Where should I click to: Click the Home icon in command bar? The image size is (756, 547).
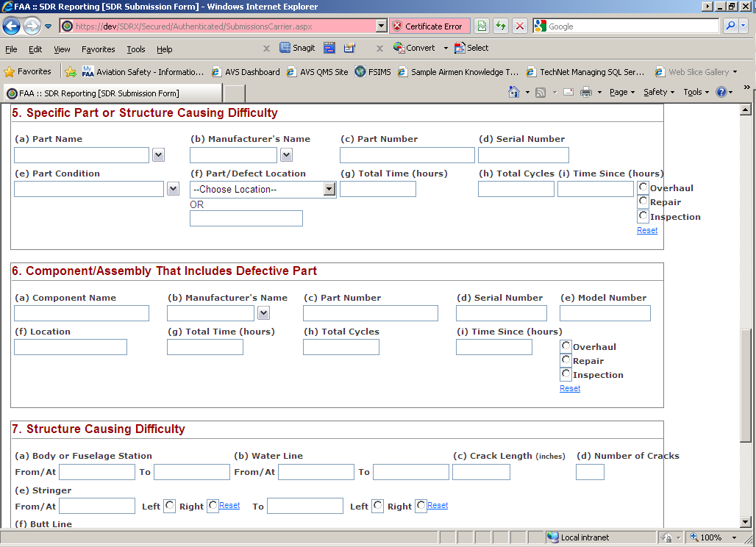(514, 93)
